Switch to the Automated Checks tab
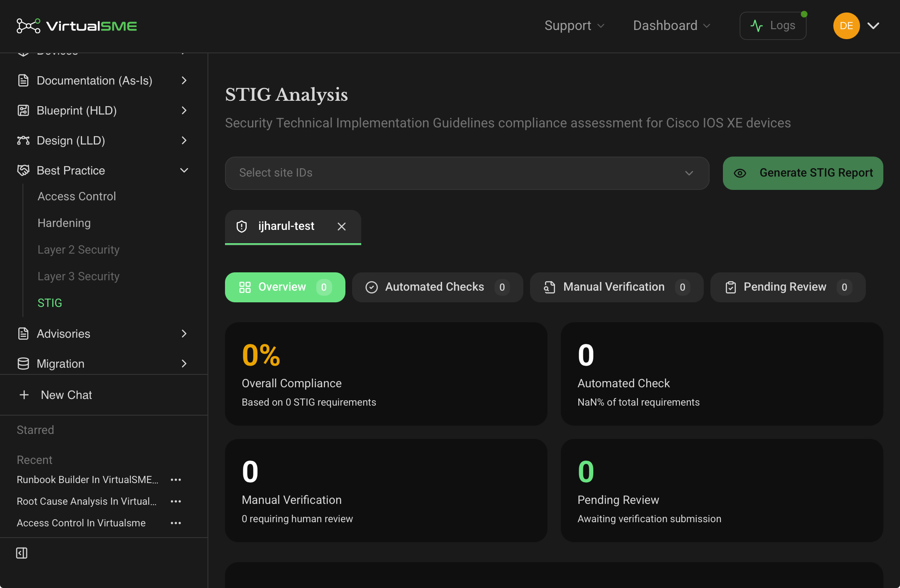The height and width of the screenshot is (588, 900). coord(437,287)
